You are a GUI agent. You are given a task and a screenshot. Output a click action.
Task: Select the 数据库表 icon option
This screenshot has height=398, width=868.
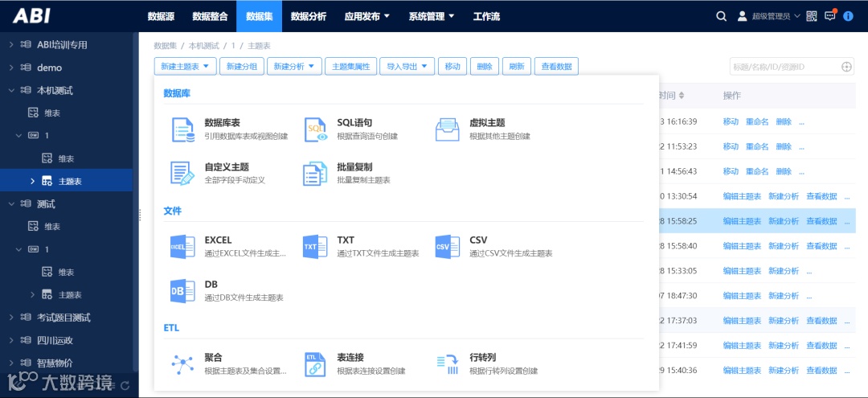point(182,129)
